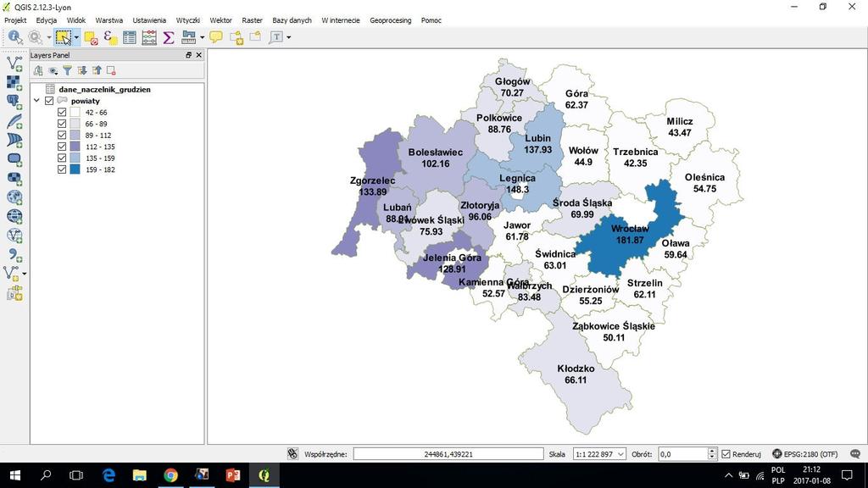Click the New Bookmark icon
The image size is (868, 488).
pyautogui.click(x=236, y=37)
